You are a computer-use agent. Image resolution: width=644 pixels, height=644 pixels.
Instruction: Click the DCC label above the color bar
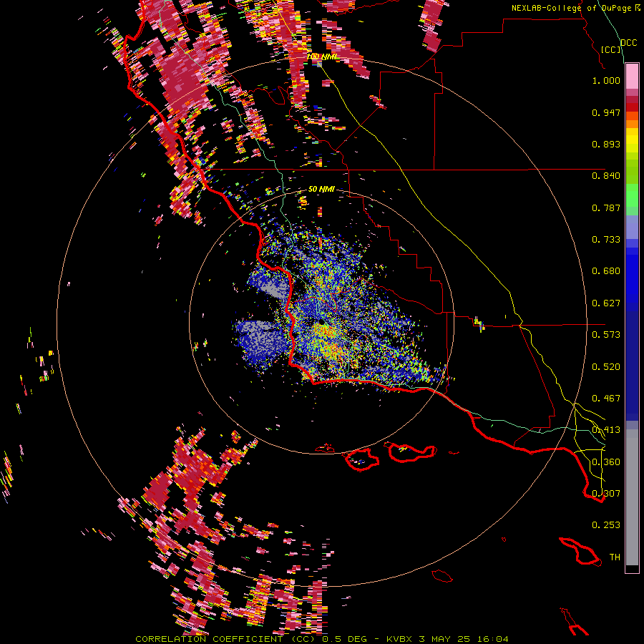coord(629,43)
